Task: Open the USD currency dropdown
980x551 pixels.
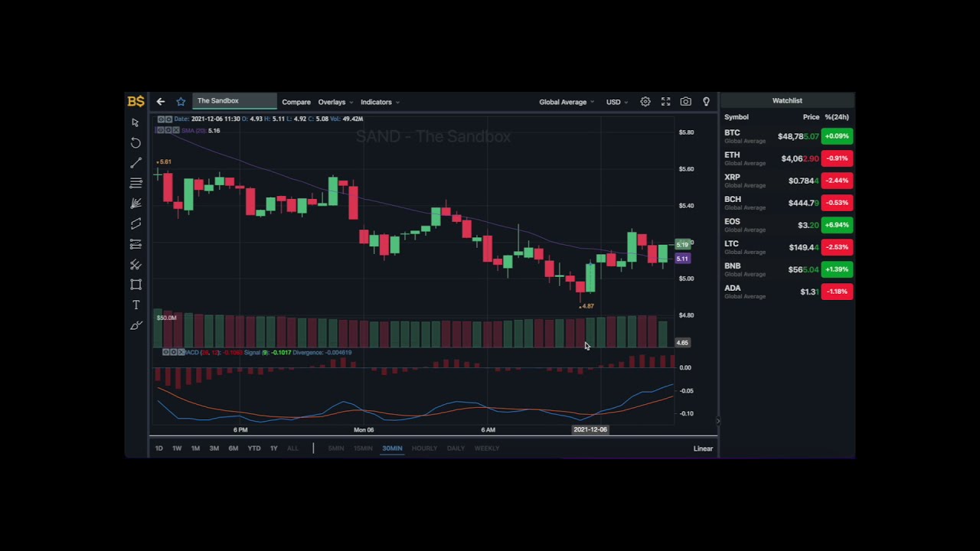Action: 617,102
